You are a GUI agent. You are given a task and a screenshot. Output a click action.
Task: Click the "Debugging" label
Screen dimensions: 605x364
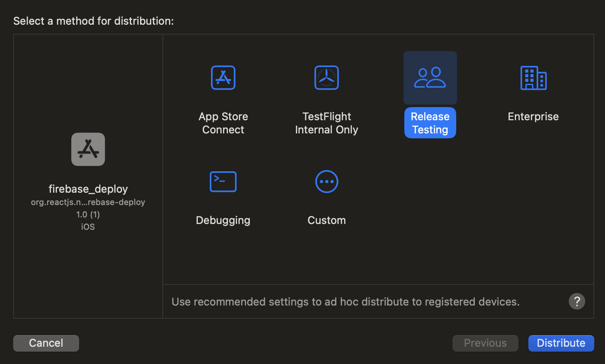point(223,220)
